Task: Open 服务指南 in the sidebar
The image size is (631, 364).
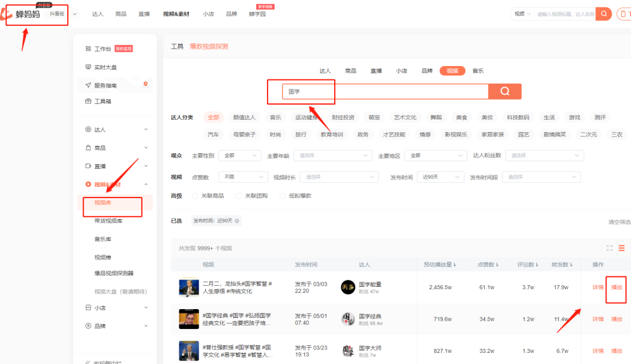Action: pyautogui.click(x=105, y=85)
